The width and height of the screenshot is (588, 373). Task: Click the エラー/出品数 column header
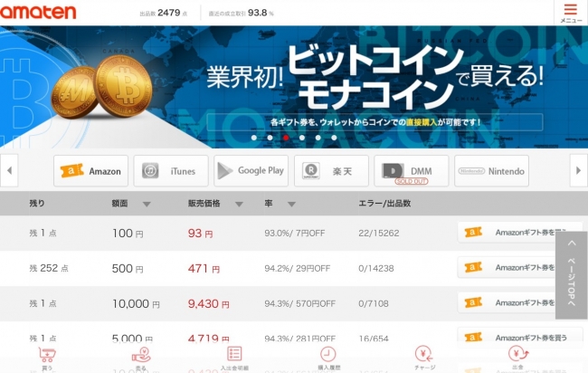pos(384,204)
